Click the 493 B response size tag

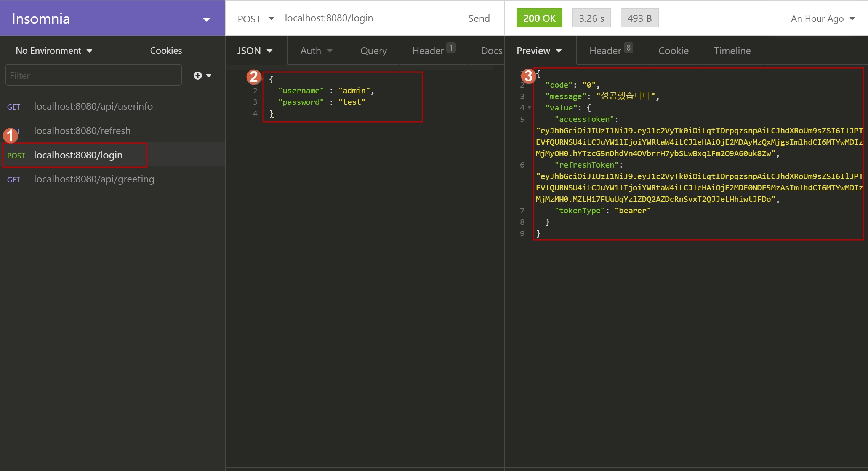tap(639, 18)
